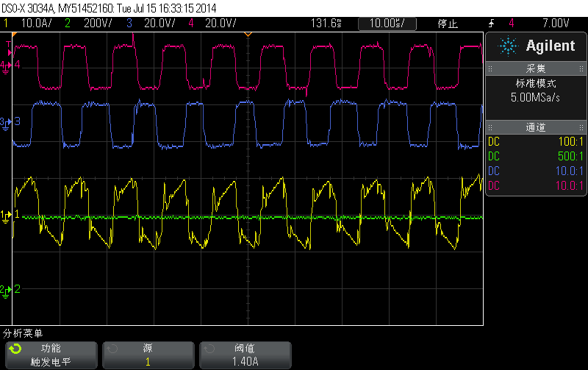Click channel 2 scale 200V/

point(98,24)
